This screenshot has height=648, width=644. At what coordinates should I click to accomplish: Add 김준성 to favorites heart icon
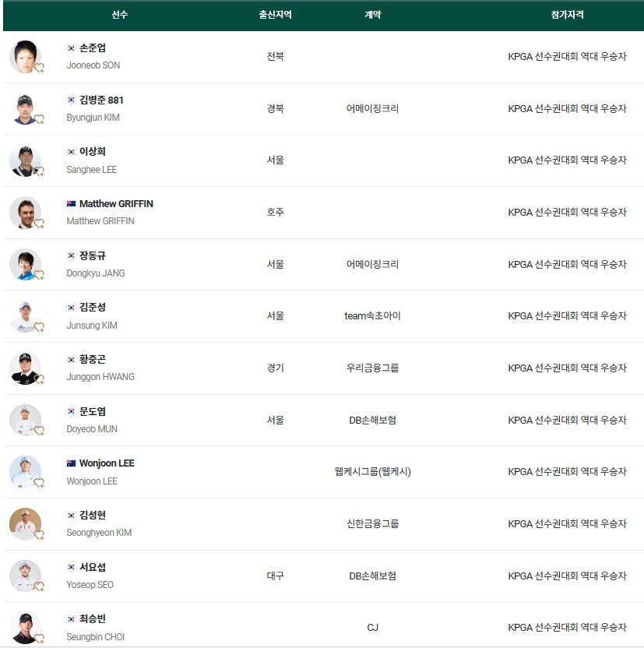[x=39, y=328]
